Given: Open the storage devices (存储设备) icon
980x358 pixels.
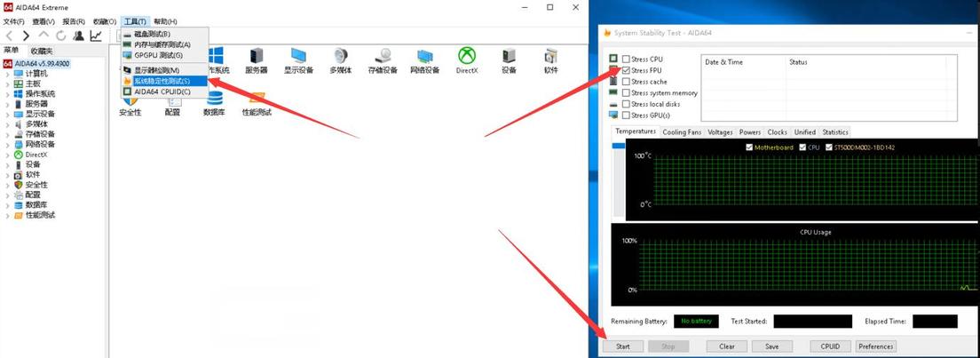Looking at the screenshot, I should pos(383,59).
